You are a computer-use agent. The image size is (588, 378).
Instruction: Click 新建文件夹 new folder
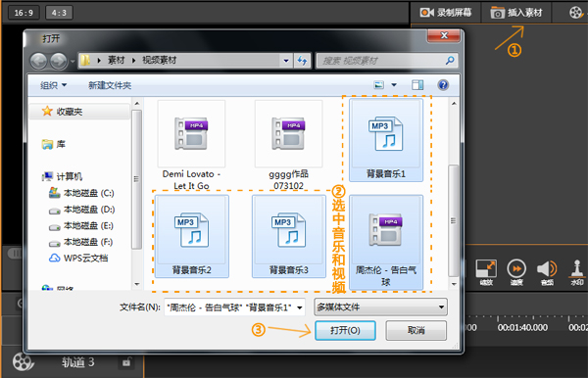click(110, 85)
